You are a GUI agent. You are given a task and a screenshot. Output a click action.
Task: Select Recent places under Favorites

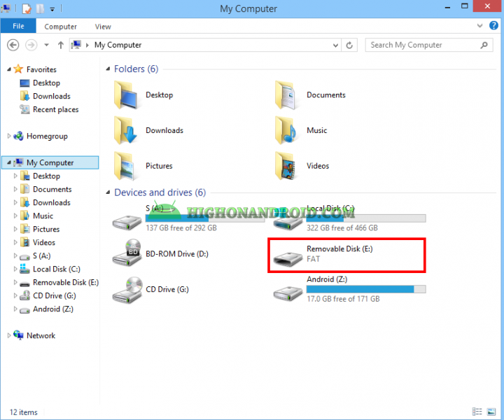[x=55, y=110]
